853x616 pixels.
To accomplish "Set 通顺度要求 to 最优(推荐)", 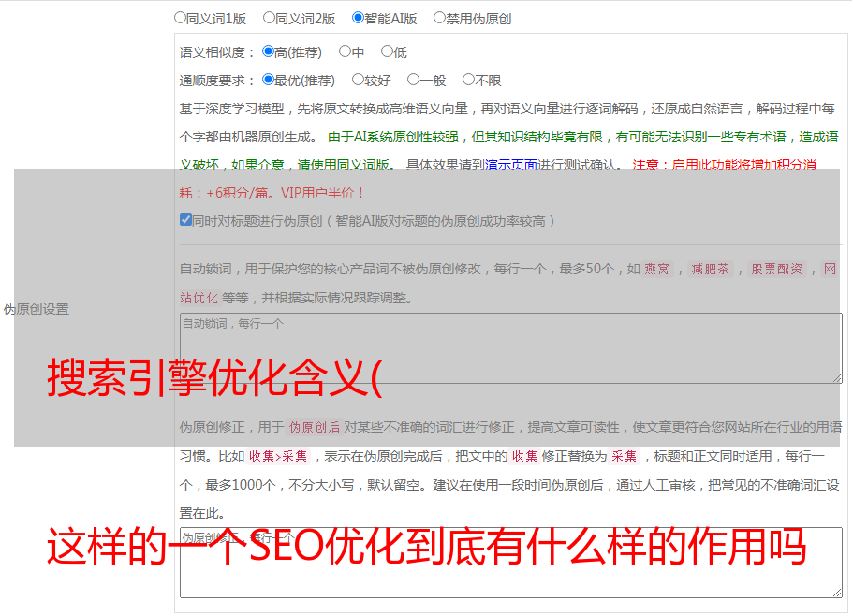I will (268, 80).
